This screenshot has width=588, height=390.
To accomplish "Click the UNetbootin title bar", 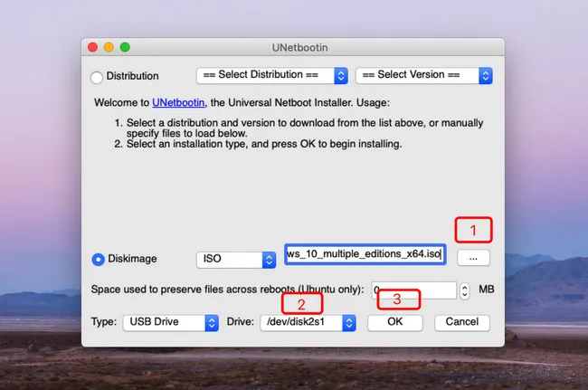I will [292, 47].
